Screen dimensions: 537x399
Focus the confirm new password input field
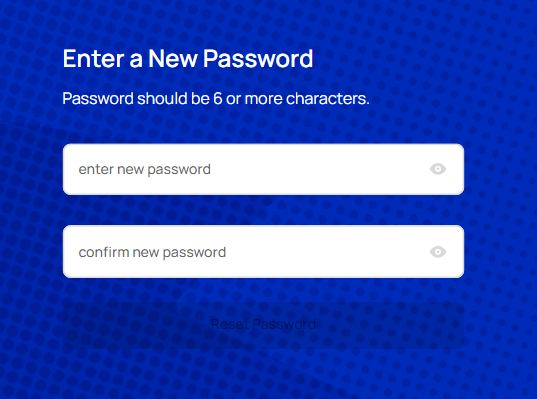coord(263,252)
